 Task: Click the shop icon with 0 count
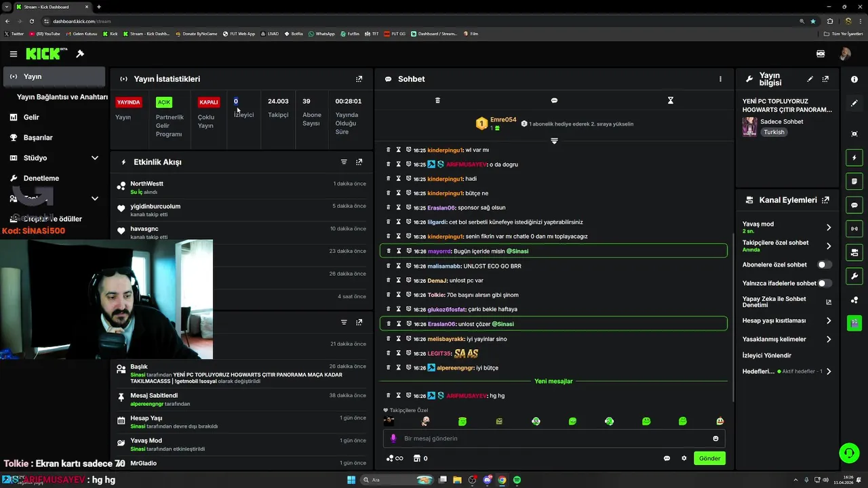click(x=420, y=458)
